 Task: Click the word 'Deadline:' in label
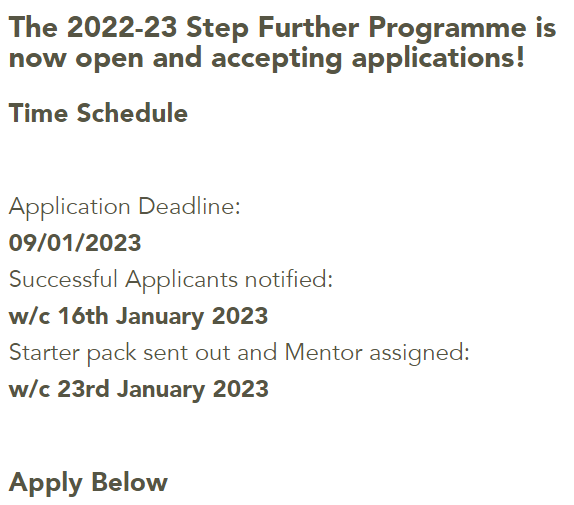tap(189, 206)
